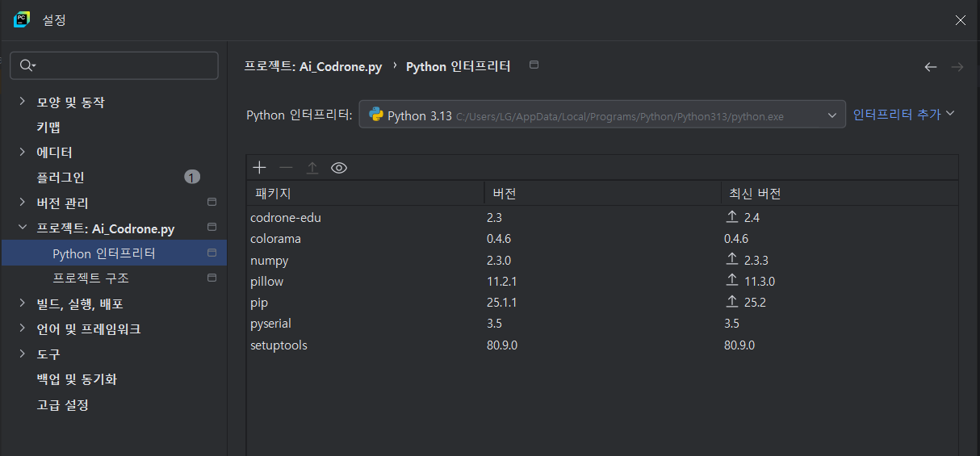Click the upgrade arrow next to codrone-edu 2.4
980x456 pixels.
[732, 218]
